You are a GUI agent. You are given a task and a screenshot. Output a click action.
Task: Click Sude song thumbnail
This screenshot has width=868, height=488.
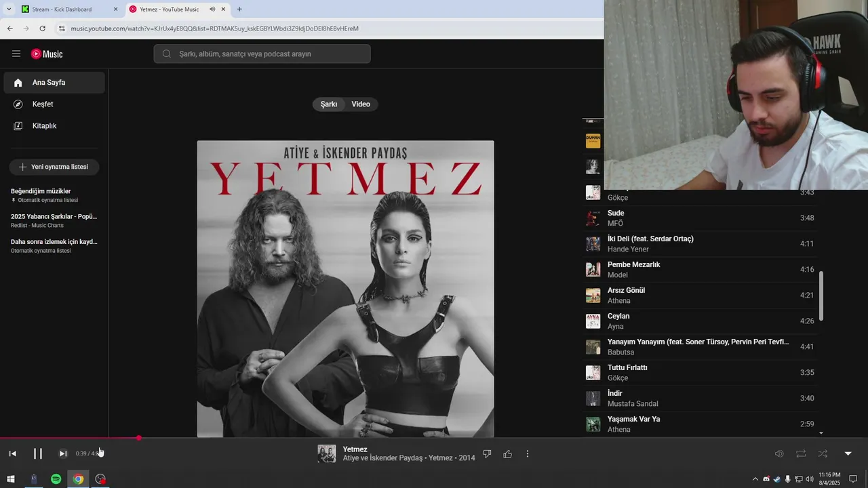pos(593,218)
